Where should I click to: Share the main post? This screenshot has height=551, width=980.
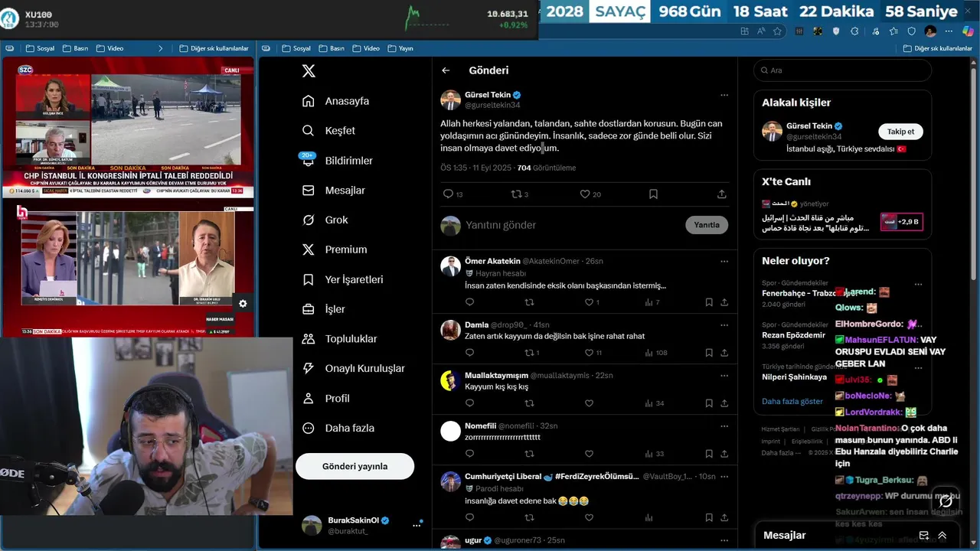[x=721, y=194]
